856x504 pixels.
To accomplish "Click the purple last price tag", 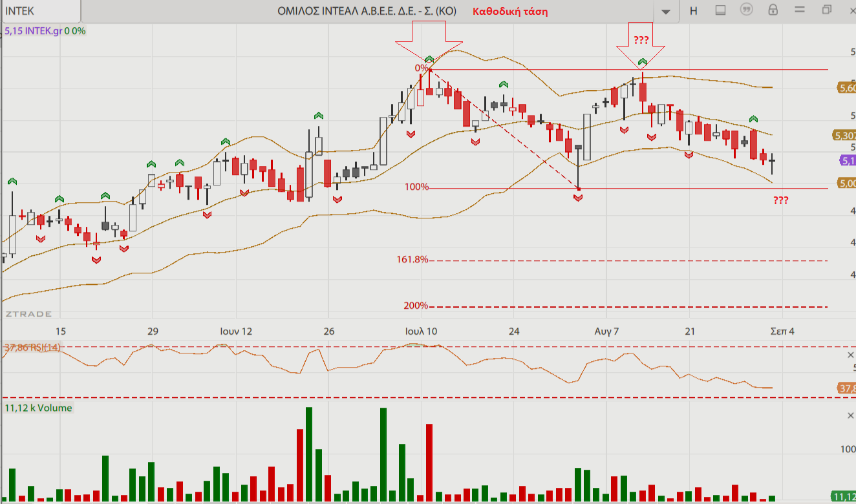I will tap(847, 160).
